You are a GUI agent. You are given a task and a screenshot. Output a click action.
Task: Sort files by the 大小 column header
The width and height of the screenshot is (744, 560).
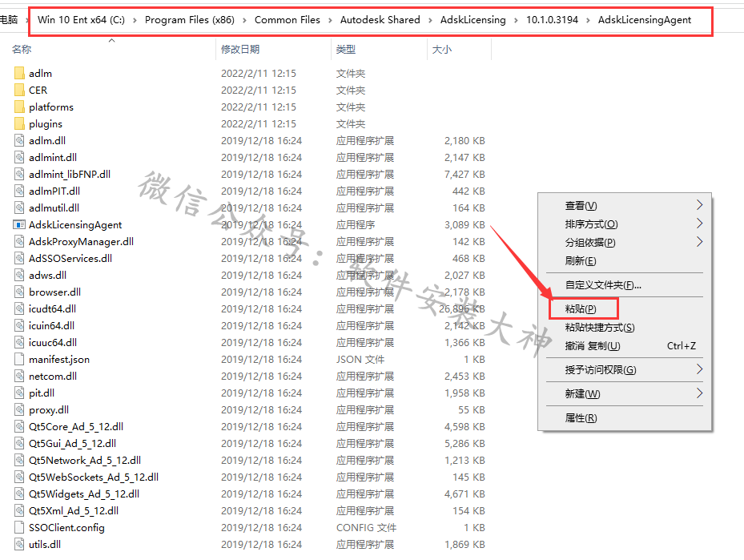(442, 50)
